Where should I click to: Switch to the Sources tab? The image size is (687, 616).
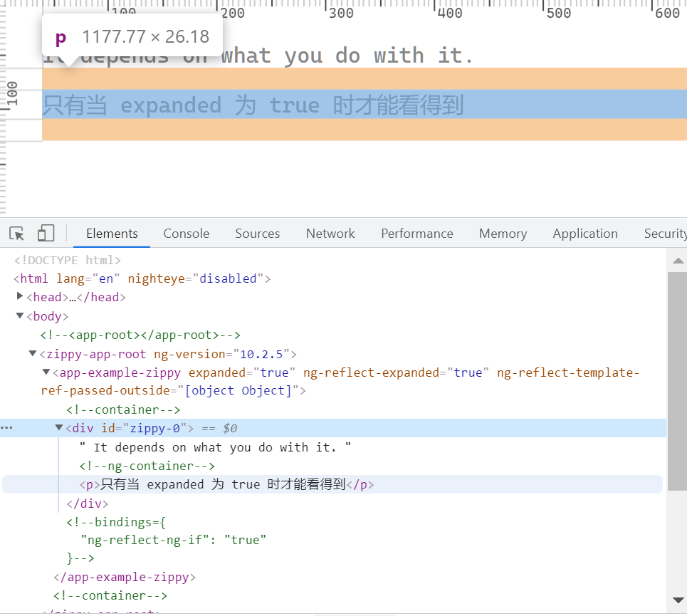click(257, 234)
